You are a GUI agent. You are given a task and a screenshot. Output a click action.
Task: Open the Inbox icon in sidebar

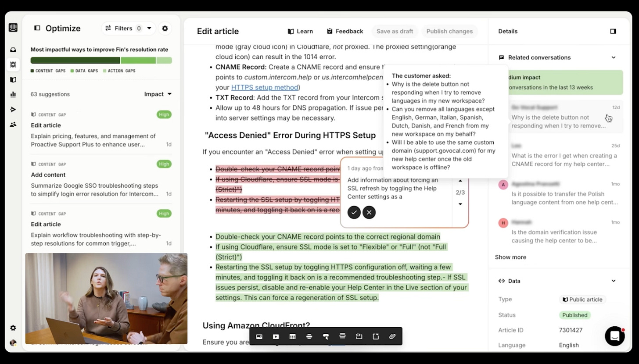(13, 50)
